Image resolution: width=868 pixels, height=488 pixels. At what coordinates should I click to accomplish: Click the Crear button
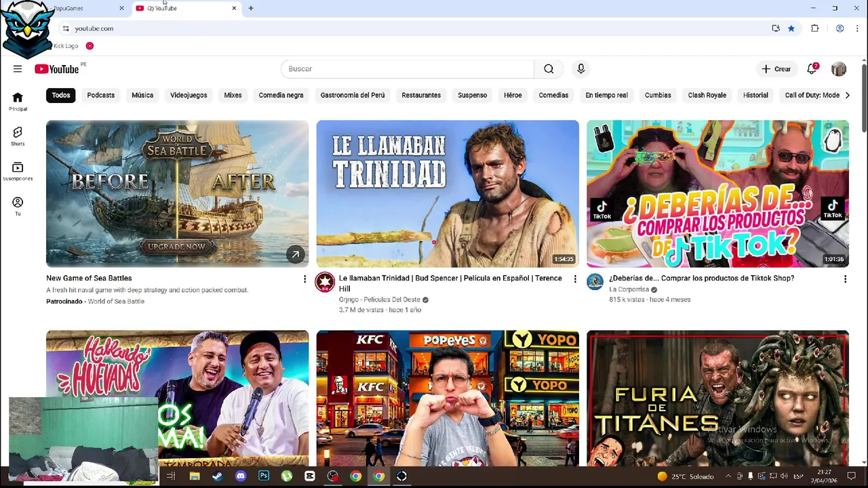(776, 68)
